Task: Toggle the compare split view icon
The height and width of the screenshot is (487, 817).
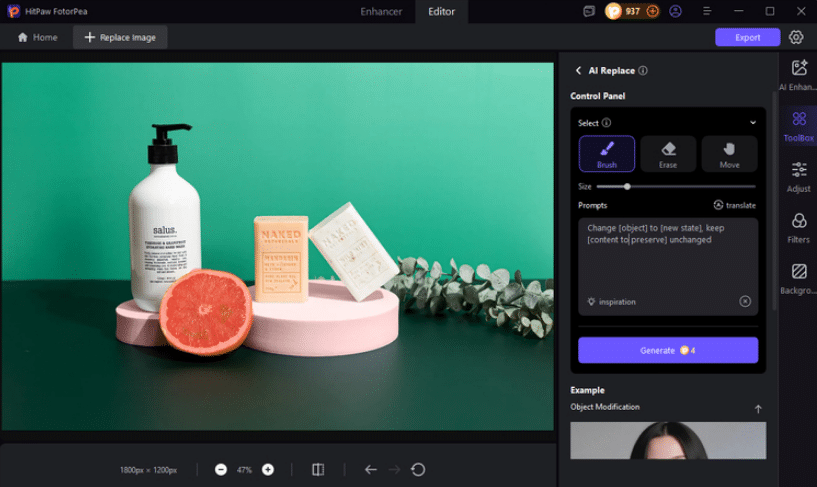Action: 318,470
